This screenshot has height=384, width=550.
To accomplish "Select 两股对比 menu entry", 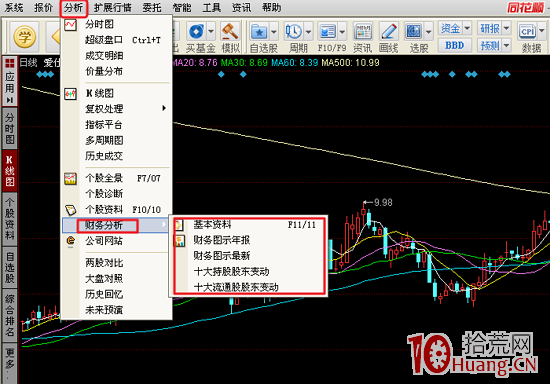I will pos(117,263).
